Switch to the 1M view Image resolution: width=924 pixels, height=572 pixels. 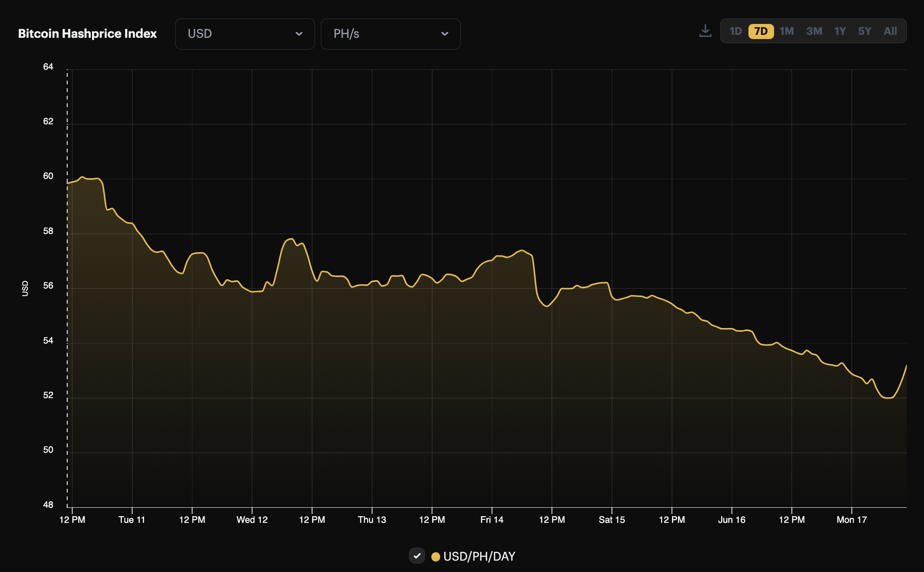click(x=787, y=31)
